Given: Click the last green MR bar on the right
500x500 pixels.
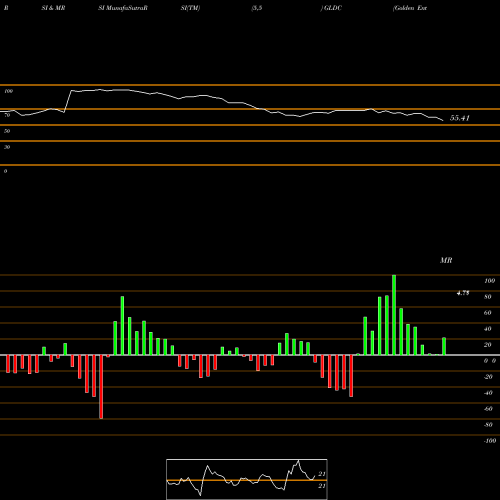Looking at the screenshot, I should point(444,346).
